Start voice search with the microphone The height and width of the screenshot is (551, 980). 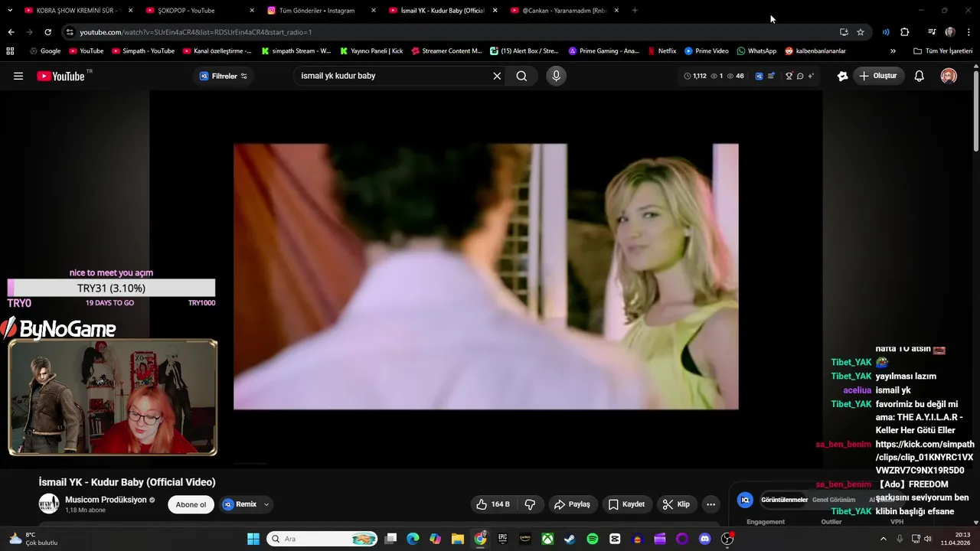point(556,76)
